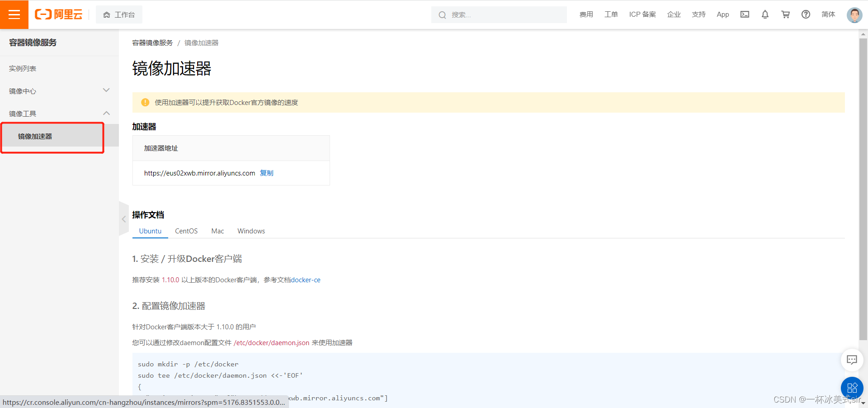Select the accelerator URL text
Screen dimensions: 868x408
(x=199, y=173)
